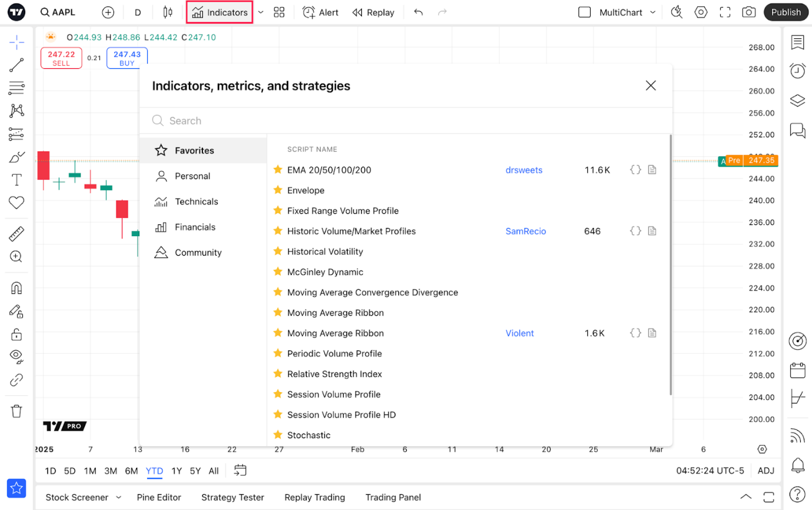The image size is (812, 510).
Task: Open the Pine Editor tab
Action: [159, 497]
